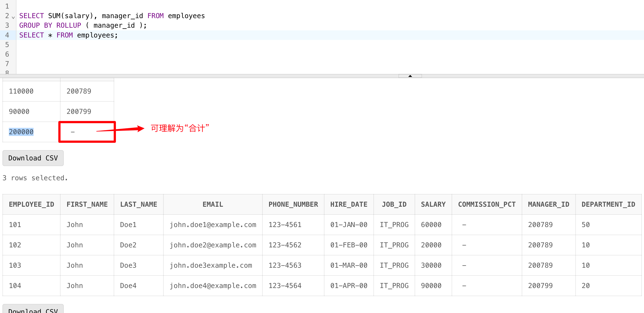Click the DEPARTMENT_ID column header
644x313 pixels.
click(608, 204)
